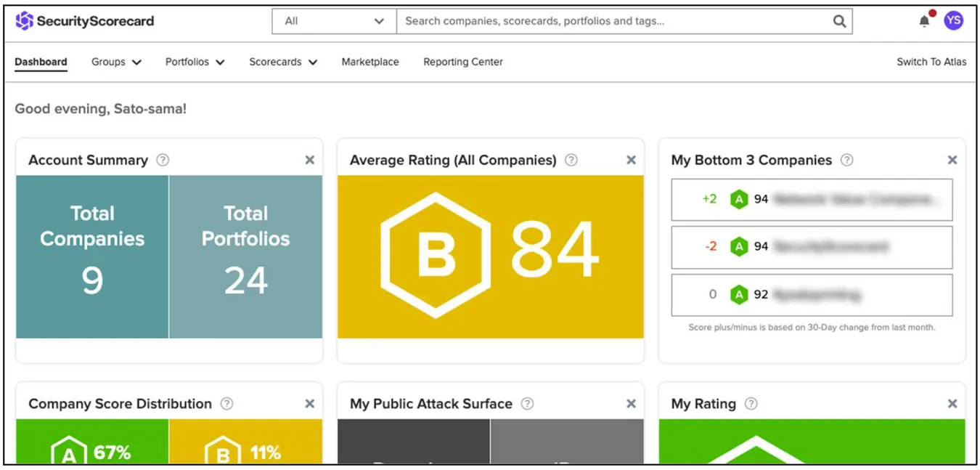Close the Average Rating widget
The image size is (980, 470).
click(x=631, y=160)
